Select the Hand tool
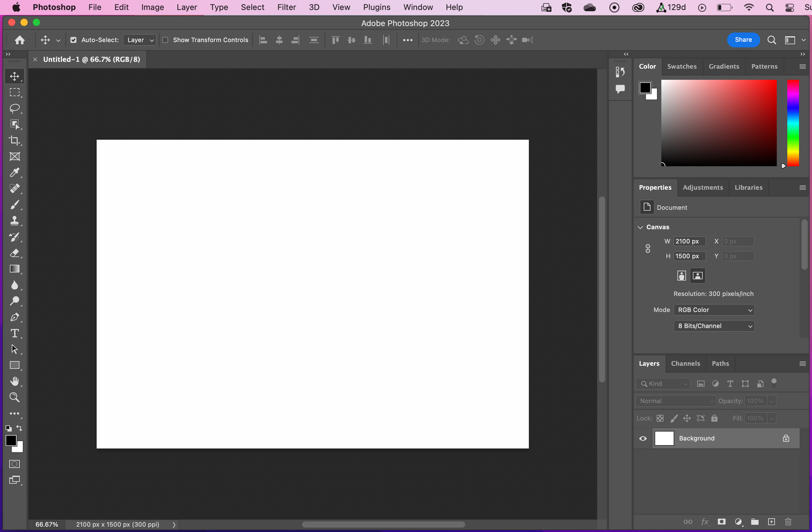 click(x=15, y=381)
